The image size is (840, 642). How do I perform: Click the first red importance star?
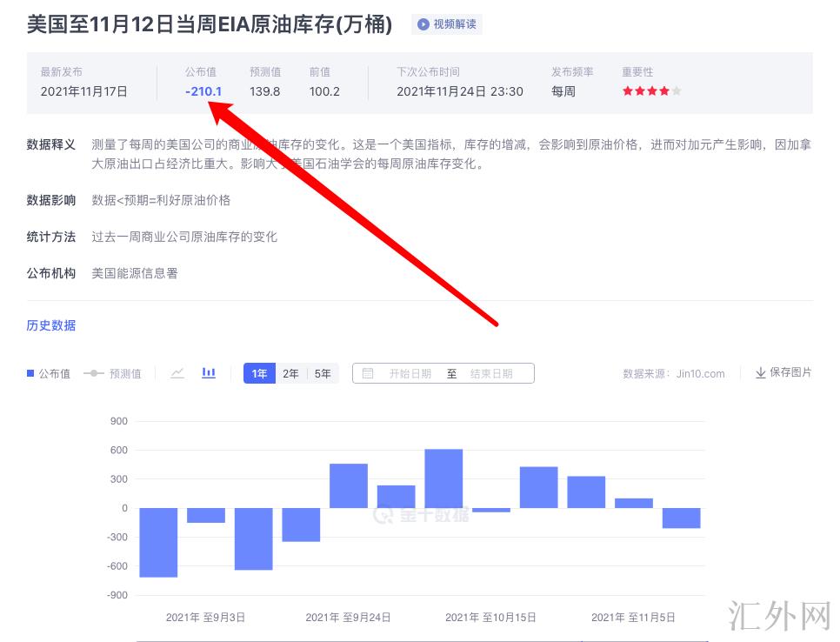[x=627, y=91]
